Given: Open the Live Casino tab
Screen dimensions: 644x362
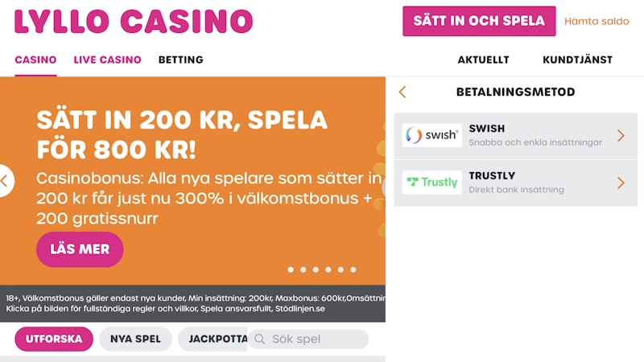Looking at the screenshot, I should 107,60.
